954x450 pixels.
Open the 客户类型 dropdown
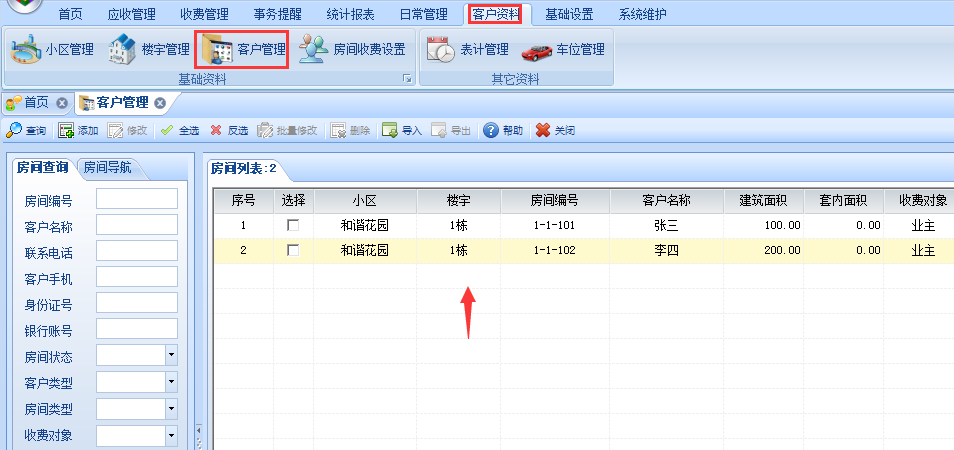(x=172, y=382)
